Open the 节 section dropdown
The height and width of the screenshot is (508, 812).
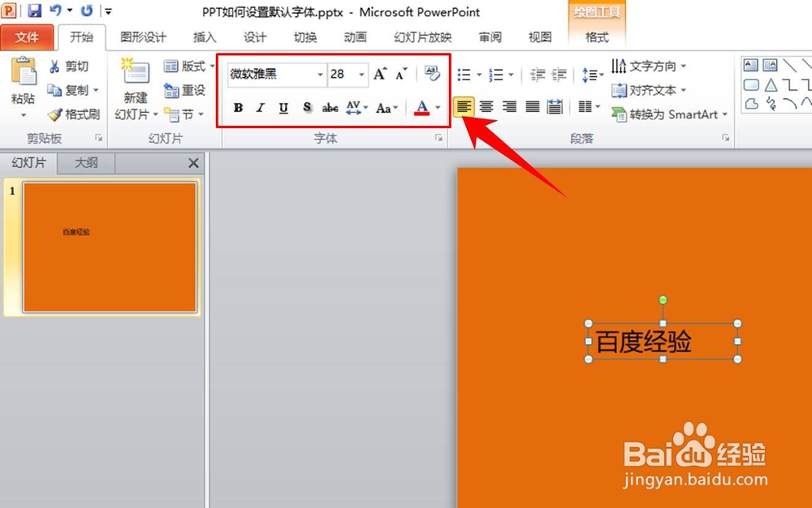click(x=184, y=114)
